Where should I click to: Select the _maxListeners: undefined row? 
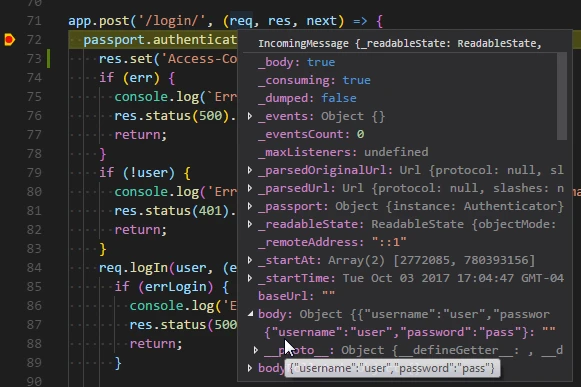(x=343, y=152)
